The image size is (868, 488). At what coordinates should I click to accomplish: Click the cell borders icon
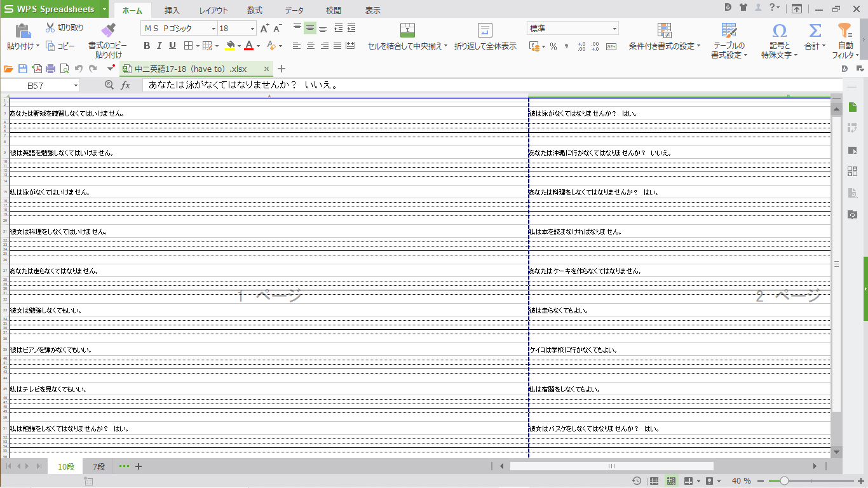[x=188, y=46]
